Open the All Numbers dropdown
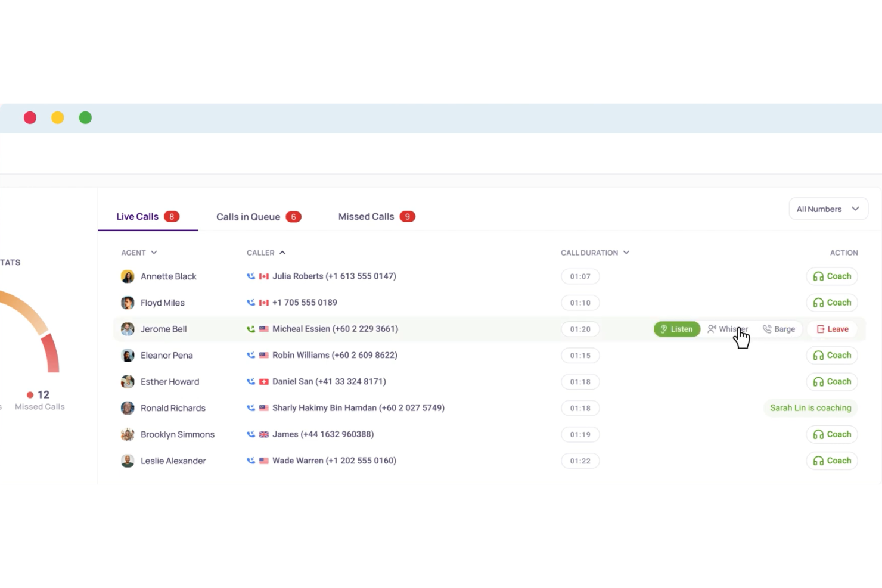The image size is (882, 588). point(828,209)
